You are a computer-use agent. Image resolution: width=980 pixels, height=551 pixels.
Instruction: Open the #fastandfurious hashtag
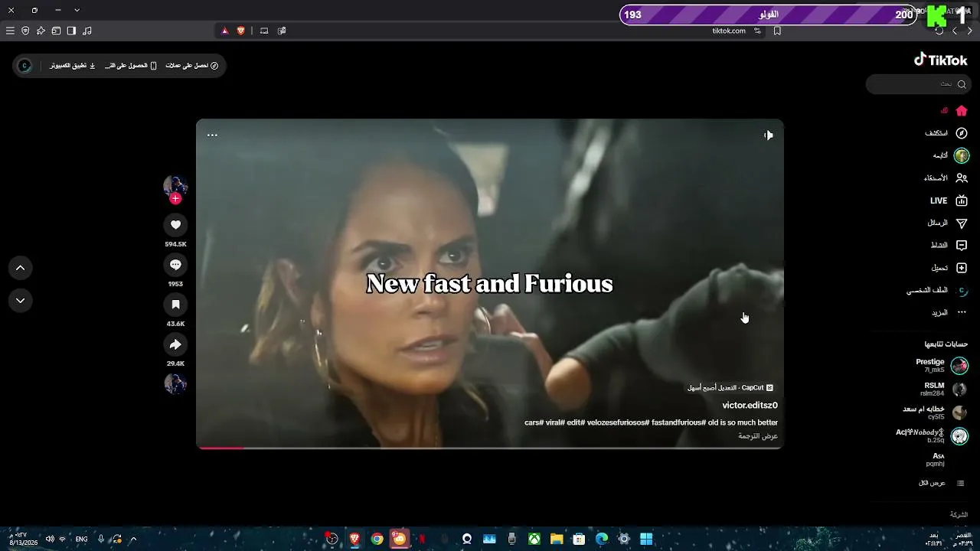678,422
